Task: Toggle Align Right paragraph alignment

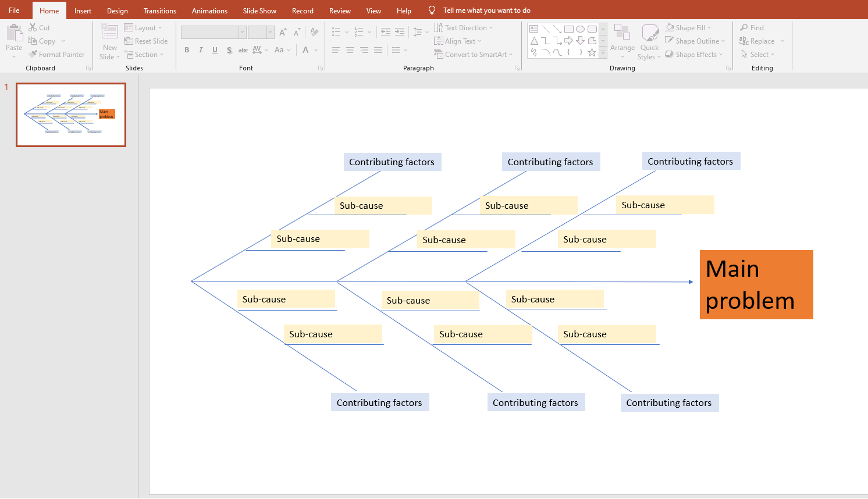Action: pos(364,50)
